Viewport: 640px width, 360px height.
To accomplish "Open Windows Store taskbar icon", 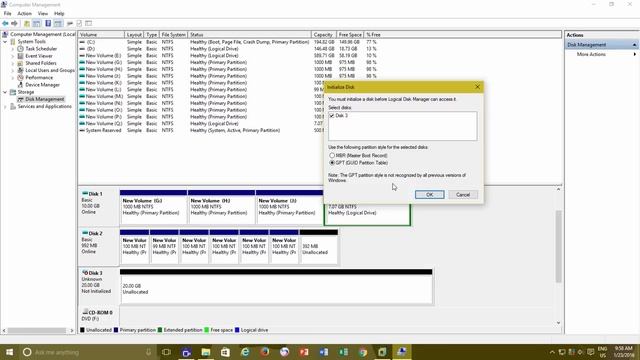I will coord(225,352).
